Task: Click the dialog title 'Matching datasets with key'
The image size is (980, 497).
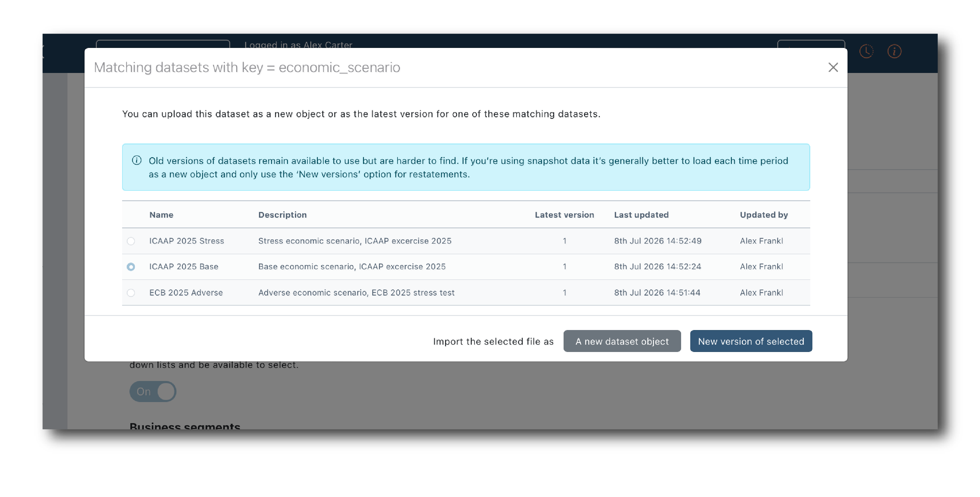Action: (247, 67)
